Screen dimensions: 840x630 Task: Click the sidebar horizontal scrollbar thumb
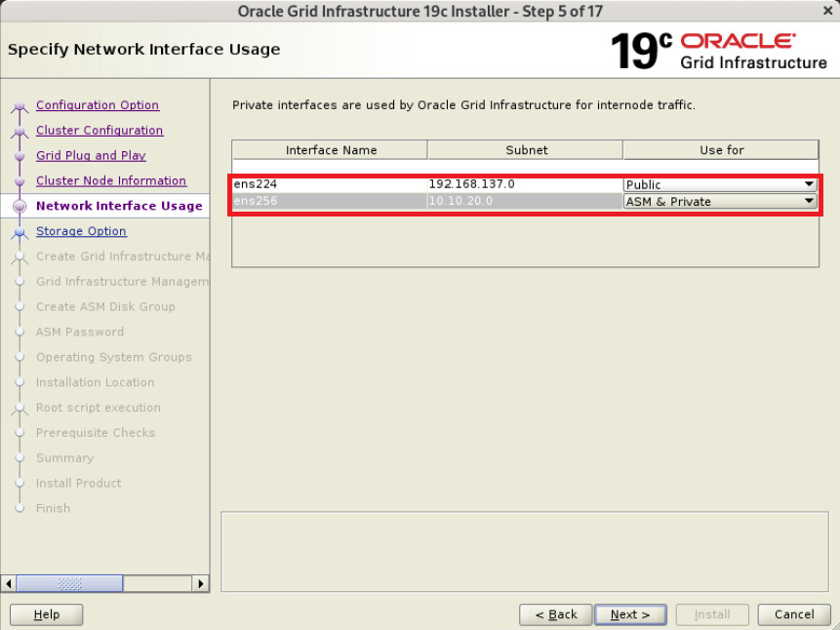(x=69, y=583)
